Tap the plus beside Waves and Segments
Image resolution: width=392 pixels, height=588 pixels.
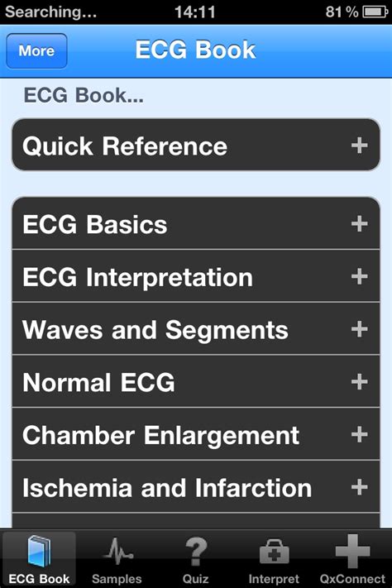(x=360, y=329)
